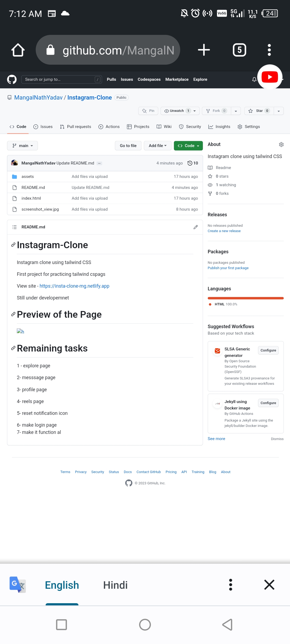Click the assets folder icon

point(15,176)
